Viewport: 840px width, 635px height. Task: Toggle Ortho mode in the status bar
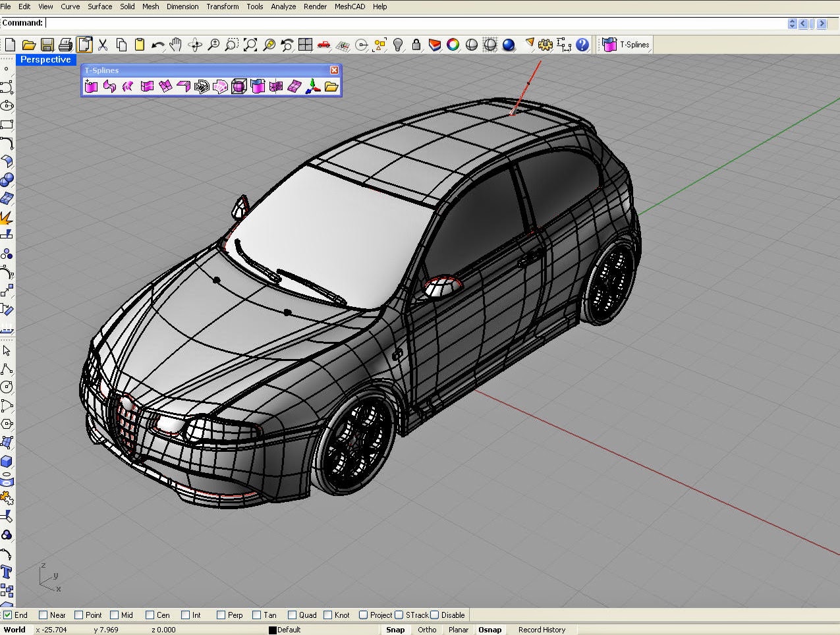point(427,630)
